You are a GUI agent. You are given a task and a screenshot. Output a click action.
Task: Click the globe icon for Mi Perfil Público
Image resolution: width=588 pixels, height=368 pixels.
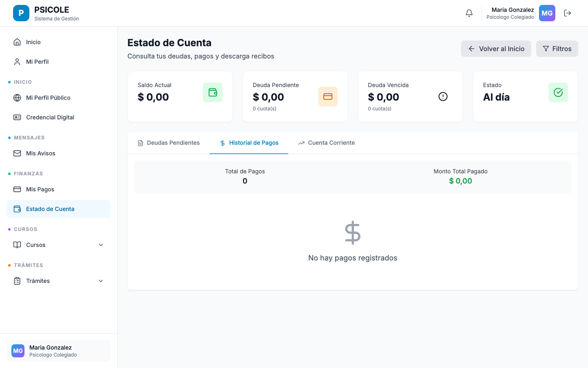[17, 98]
